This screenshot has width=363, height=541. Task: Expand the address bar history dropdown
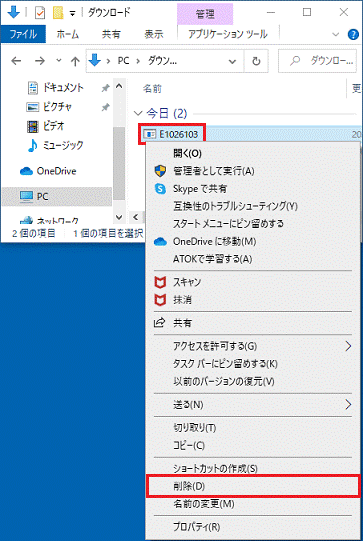point(232,61)
